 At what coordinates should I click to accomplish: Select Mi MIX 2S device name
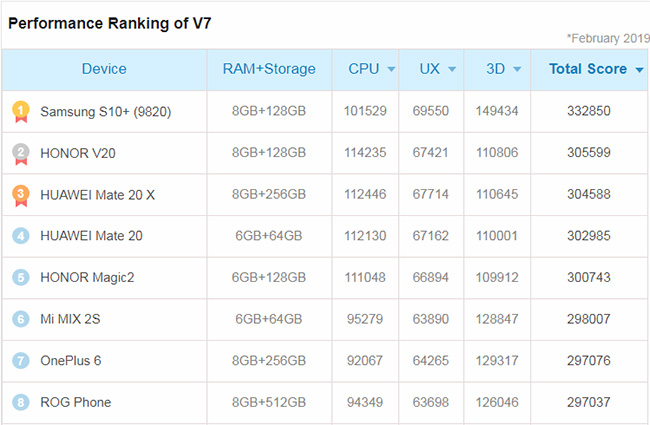[x=70, y=319]
